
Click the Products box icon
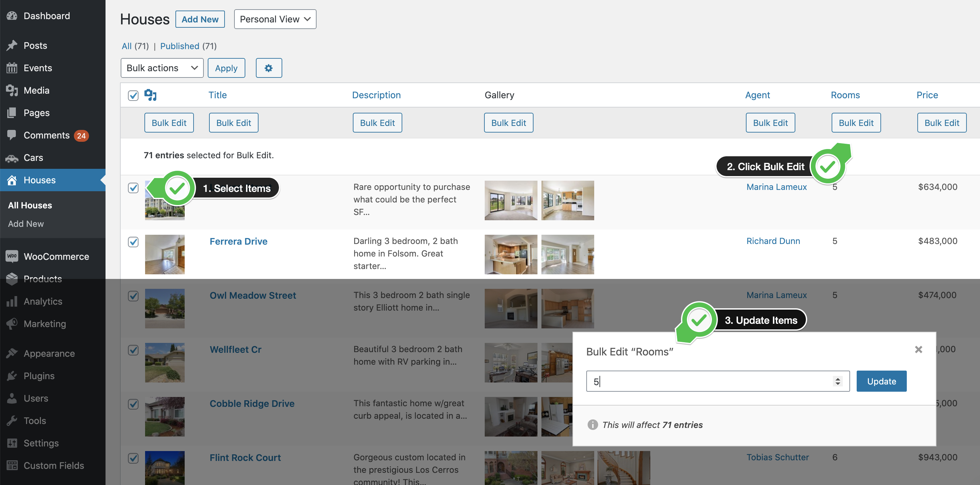[12, 279]
